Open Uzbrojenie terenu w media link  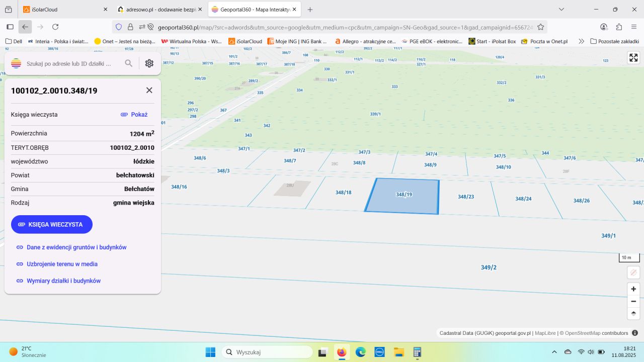(62, 264)
